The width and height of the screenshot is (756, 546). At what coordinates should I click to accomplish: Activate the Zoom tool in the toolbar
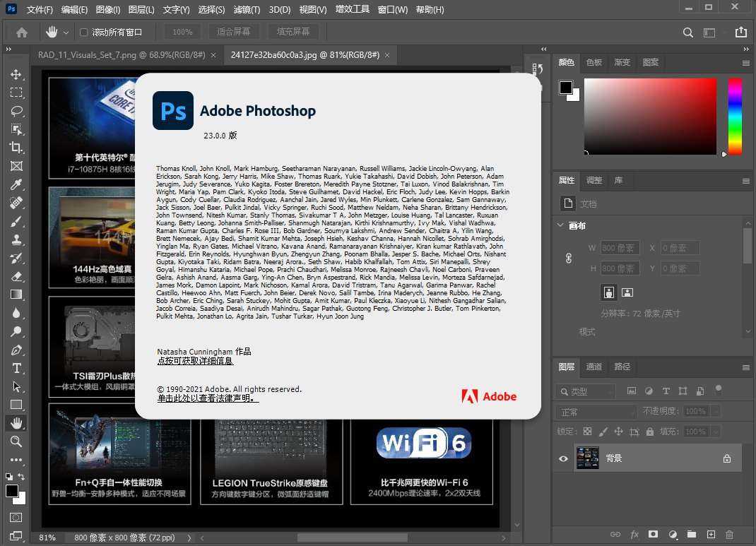[x=16, y=441]
